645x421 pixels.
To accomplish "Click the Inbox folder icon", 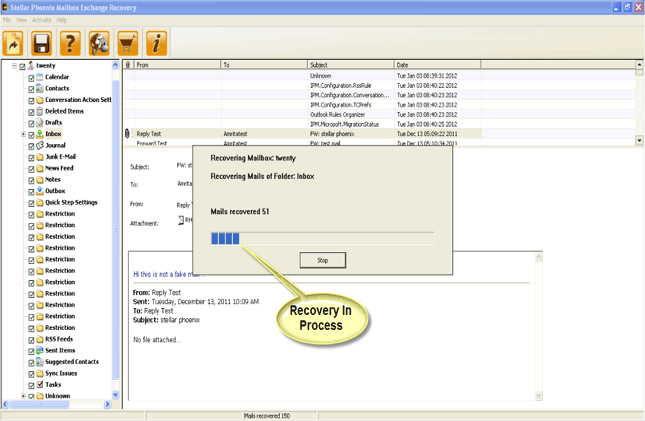I will 40,134.
